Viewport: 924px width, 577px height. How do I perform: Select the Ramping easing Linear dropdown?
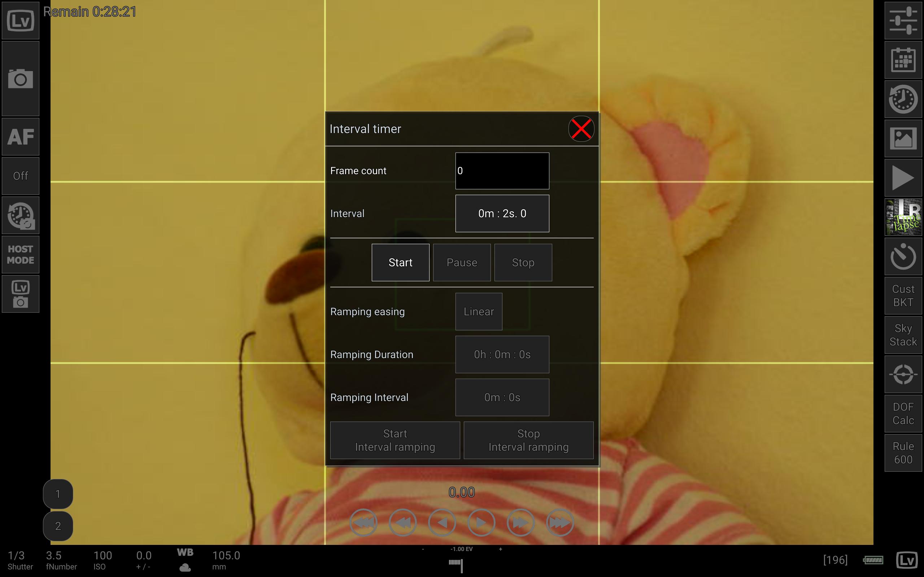coord(478,311)
